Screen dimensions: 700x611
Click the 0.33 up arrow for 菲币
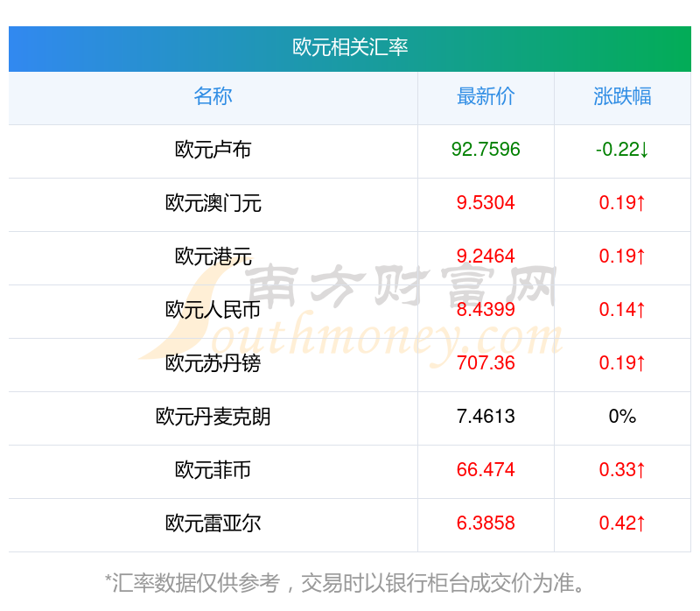click(622, 470)
